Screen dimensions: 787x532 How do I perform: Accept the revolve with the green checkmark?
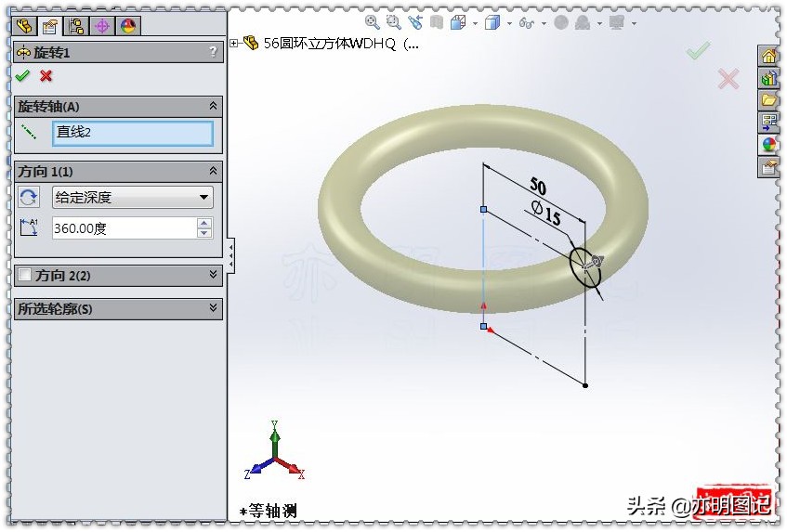22,76
